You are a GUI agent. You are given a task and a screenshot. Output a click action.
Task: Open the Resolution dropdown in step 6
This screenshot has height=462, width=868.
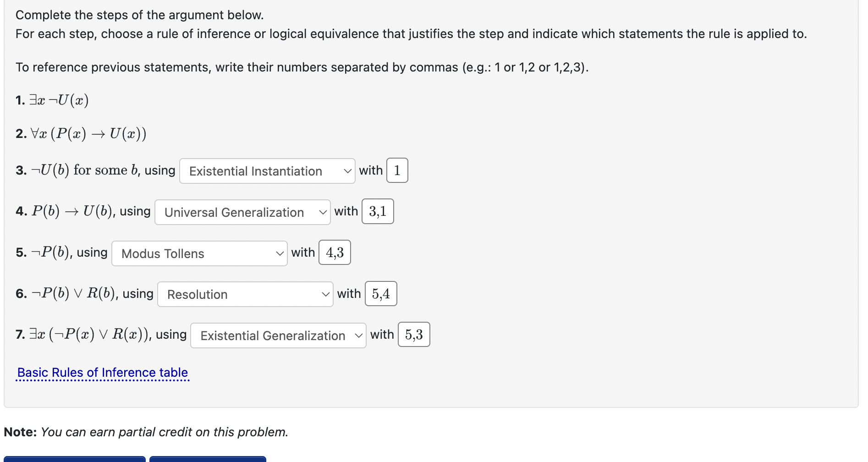pyautogui.click(x=245, y=294)
